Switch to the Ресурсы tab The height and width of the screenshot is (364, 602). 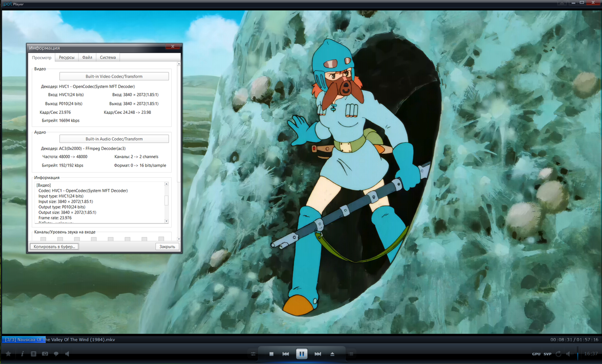tap(66, 57)
